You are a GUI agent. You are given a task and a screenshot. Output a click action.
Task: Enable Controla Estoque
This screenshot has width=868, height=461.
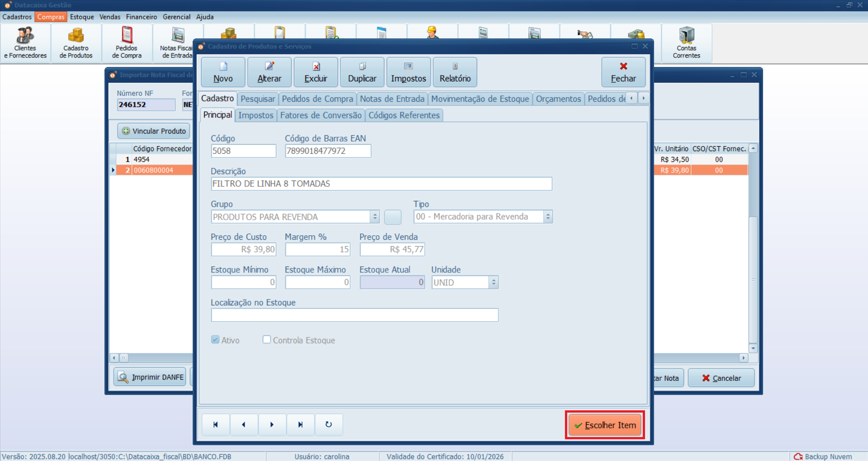266,340
